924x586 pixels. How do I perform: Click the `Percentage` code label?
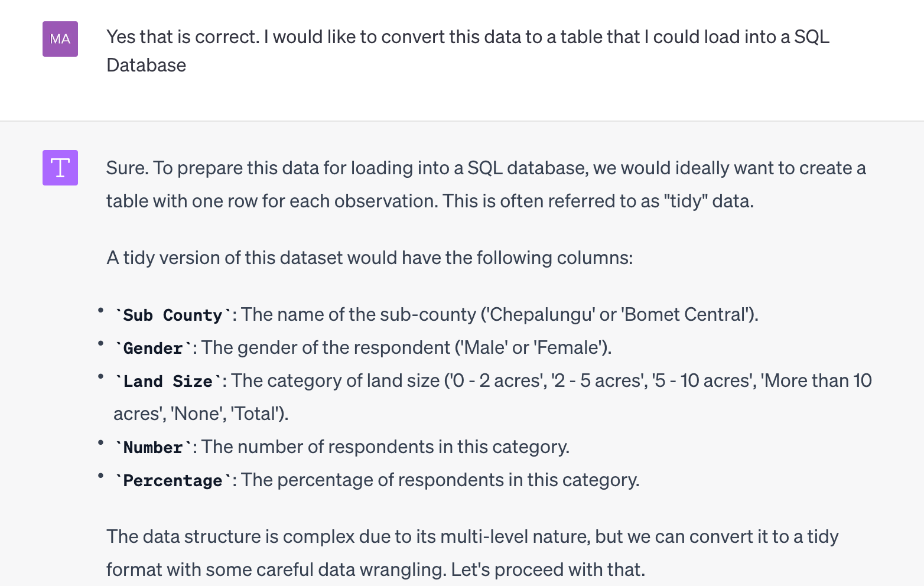(x=173, y=480)
